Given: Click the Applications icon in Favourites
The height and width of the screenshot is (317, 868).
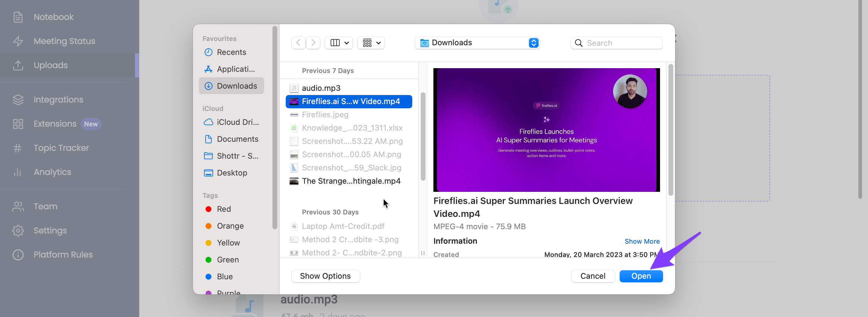Looking at the screenshot, I should tap(209, 69).
